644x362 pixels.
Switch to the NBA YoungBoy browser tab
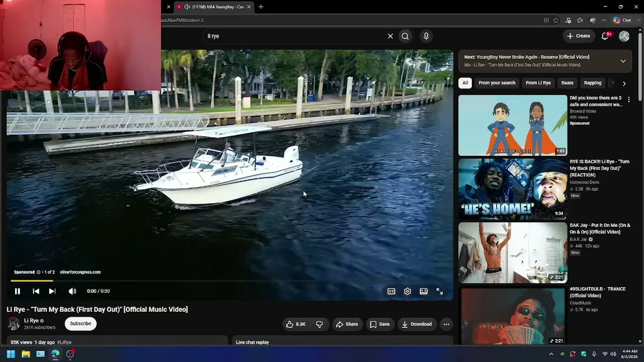pos(214,7)
